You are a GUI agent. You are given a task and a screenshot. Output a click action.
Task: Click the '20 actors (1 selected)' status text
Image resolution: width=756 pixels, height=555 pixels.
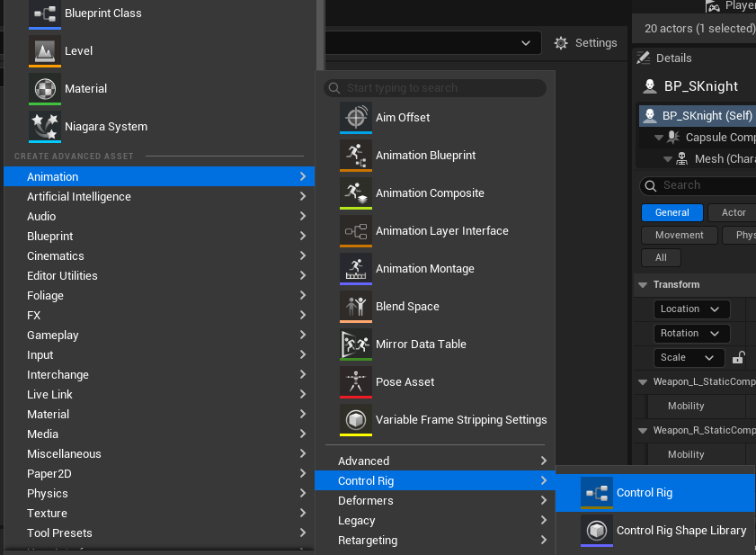pos(700,29)
